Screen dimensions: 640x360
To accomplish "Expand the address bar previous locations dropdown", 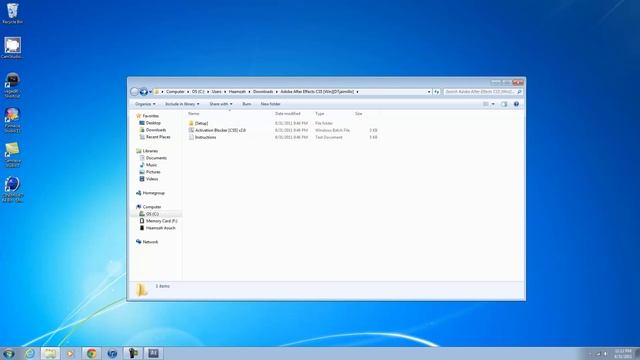I will pyautogui.click(x=429, y=92).
